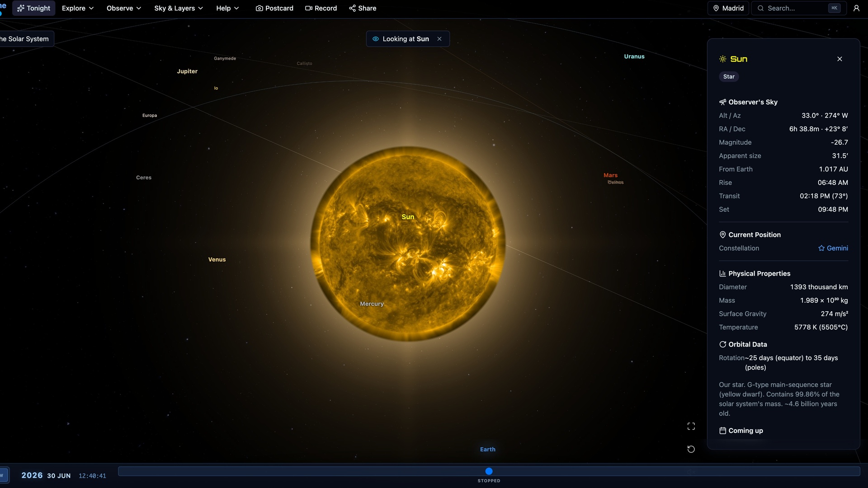The image size is (868, 488).
Task: Click the Search input field
Action: click(x=798, y=8)
